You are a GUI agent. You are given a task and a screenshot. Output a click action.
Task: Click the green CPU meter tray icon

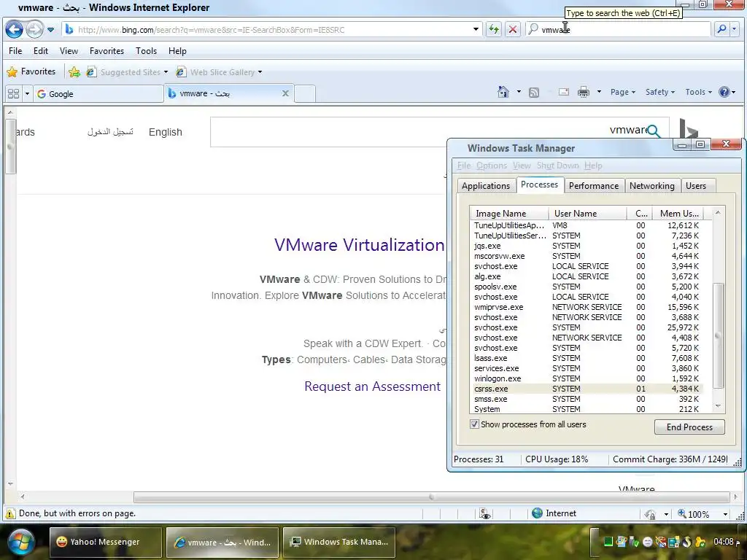coord(608,542)
